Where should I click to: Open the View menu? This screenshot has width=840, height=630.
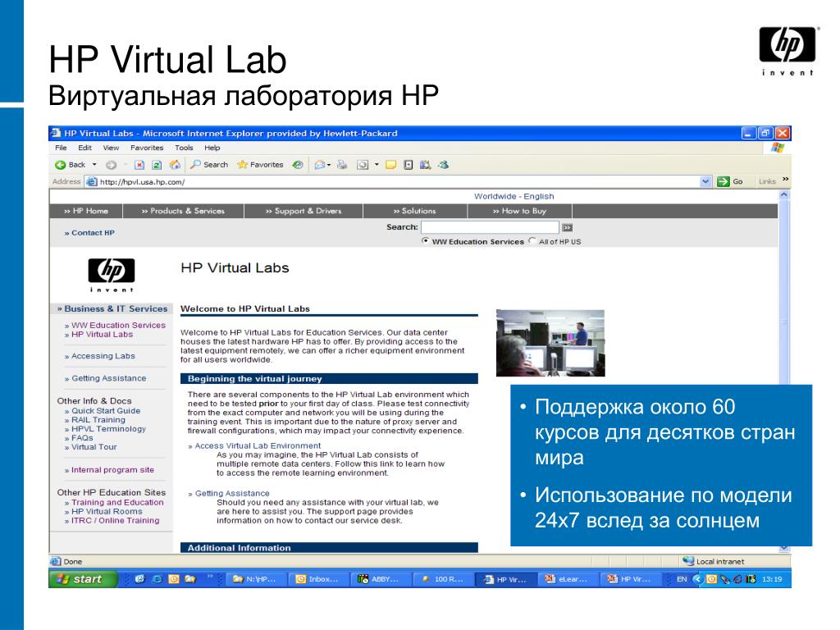111,148
